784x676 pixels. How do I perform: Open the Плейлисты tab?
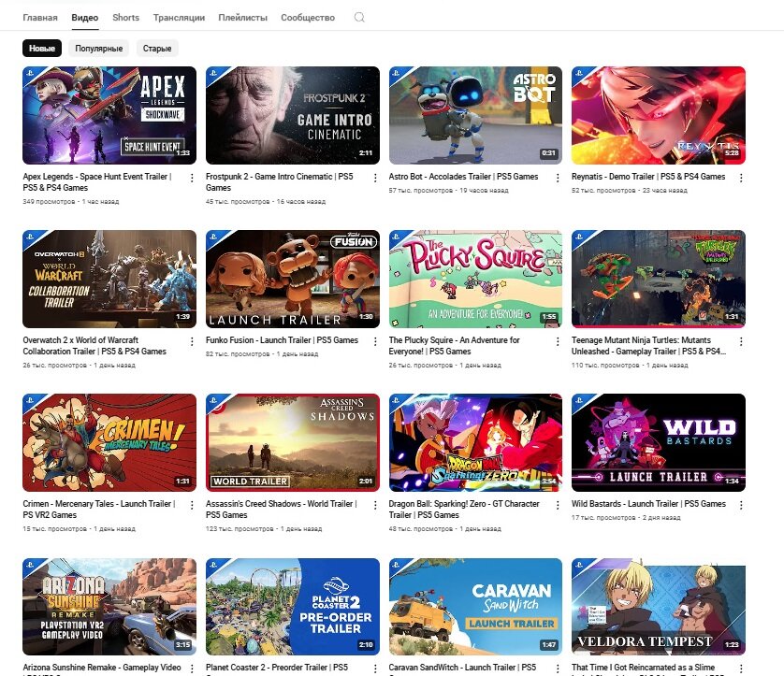(243, 18)
